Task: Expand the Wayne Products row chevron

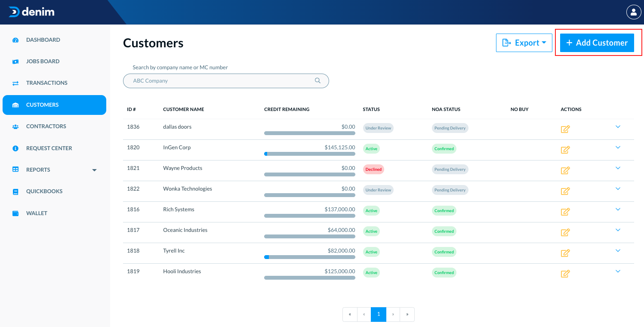Action: click(618, 168)
